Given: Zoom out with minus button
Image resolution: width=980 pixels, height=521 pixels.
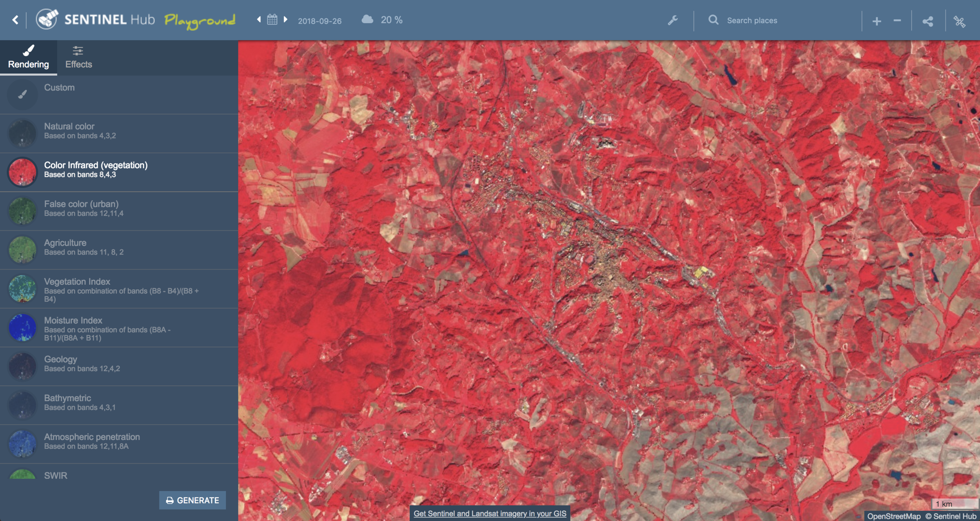Looking at the screenshot, I should pyautogui.click(x=897, y=20).
